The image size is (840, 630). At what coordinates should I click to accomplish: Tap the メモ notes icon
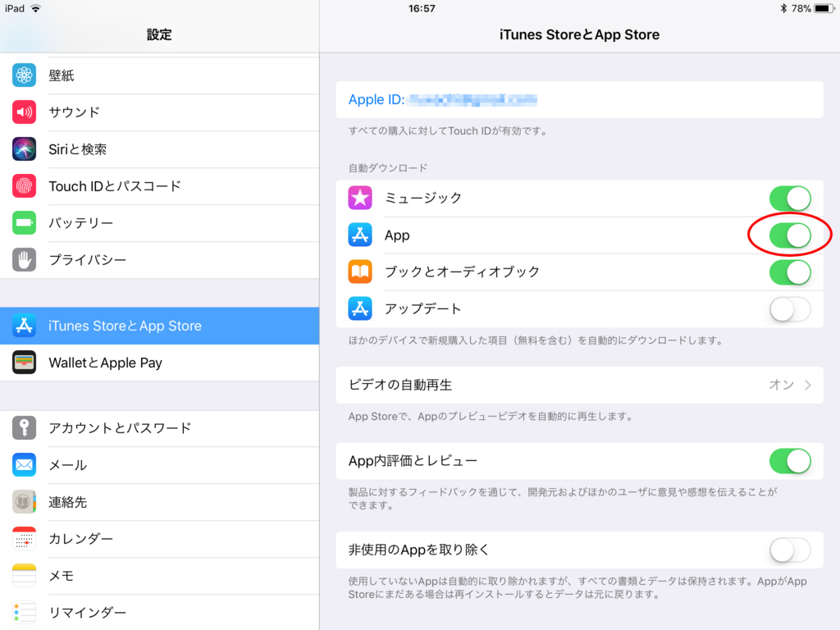click(24, 576)
